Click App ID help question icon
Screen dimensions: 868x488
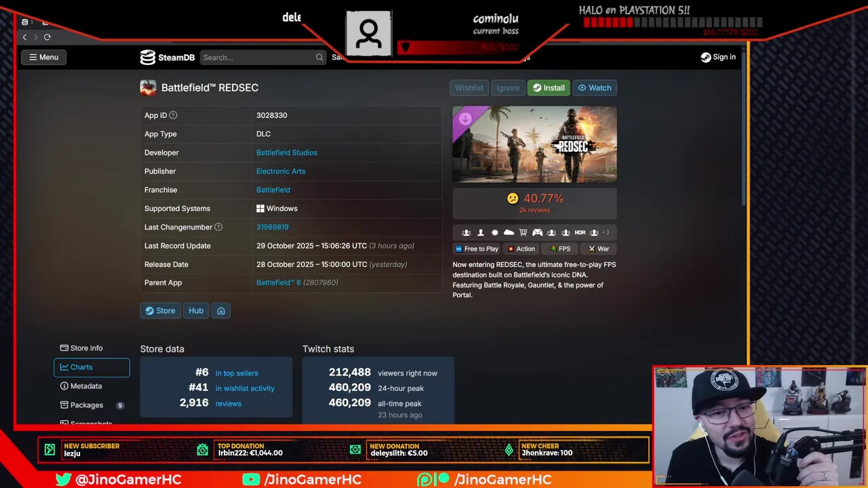[x=173, y=115]
